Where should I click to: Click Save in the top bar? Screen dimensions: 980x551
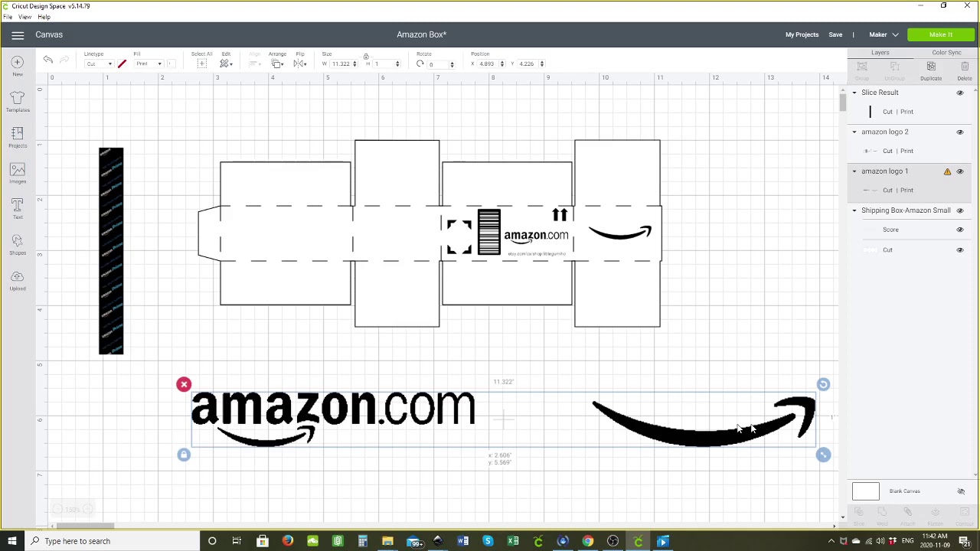click(x=835, y=34)
